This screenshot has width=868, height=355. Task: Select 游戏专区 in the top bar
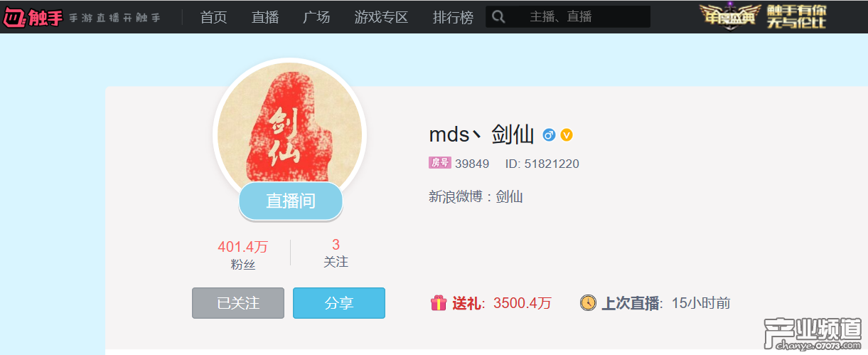[382, 17]
